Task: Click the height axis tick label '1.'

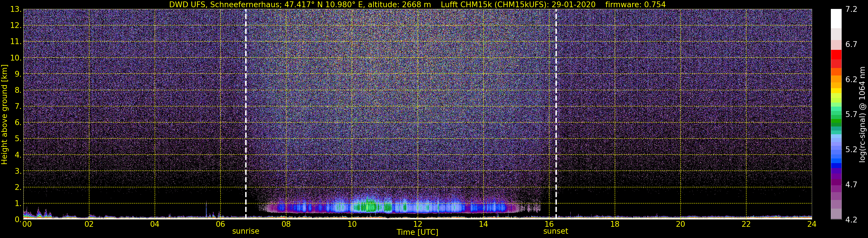Action: [x=18, y=204]
